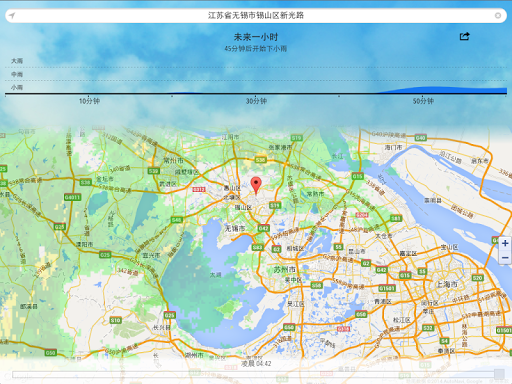
Task: Tap the location arrow icon in search bar
Action: tap(12, 16)
